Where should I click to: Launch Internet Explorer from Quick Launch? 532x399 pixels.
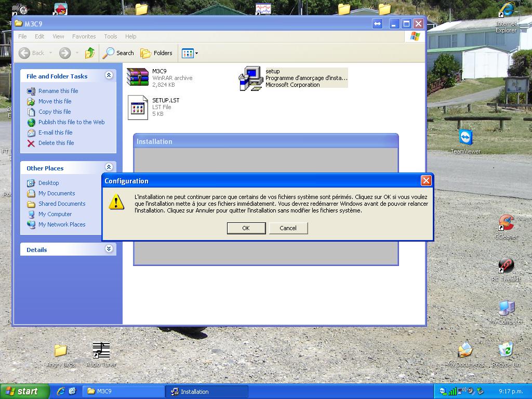[x=61, y=391]
